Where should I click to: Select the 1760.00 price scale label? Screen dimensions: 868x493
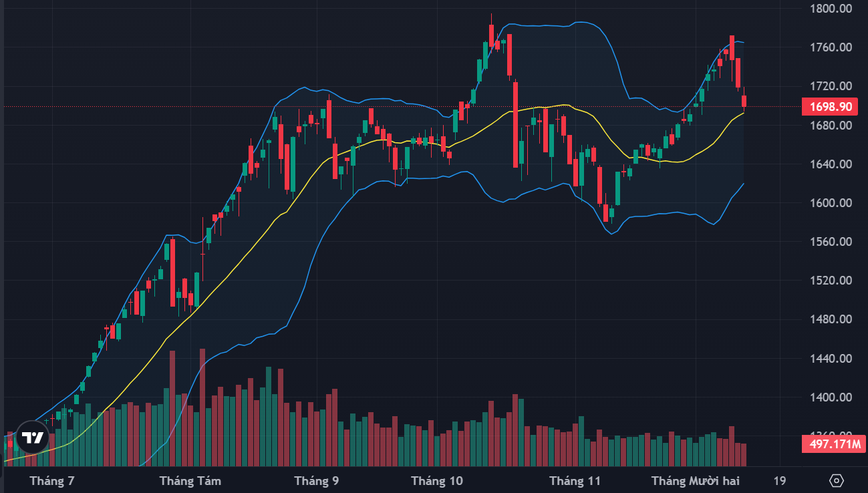830,47
